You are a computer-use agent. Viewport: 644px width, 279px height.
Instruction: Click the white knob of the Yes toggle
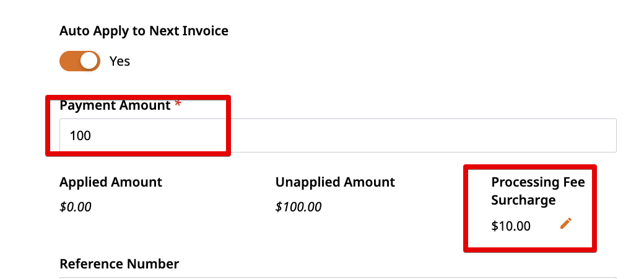pos(89,61)
